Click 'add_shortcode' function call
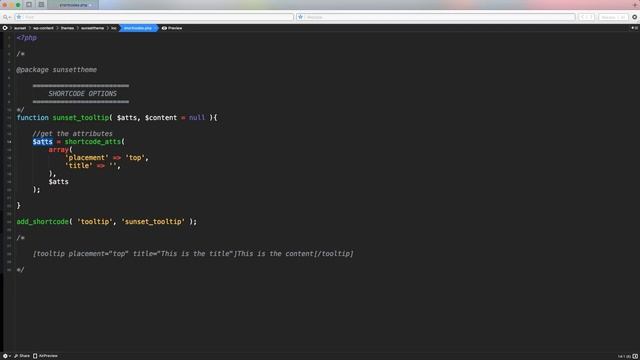This screenshot has height=360, width=640. point(42,222)
